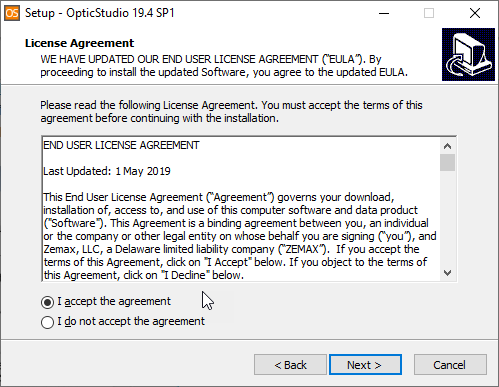The height and width of the screenshot is (387, 499).
Task: Click the empty scrollbar track below the thumb
Action: coord(447,218)
